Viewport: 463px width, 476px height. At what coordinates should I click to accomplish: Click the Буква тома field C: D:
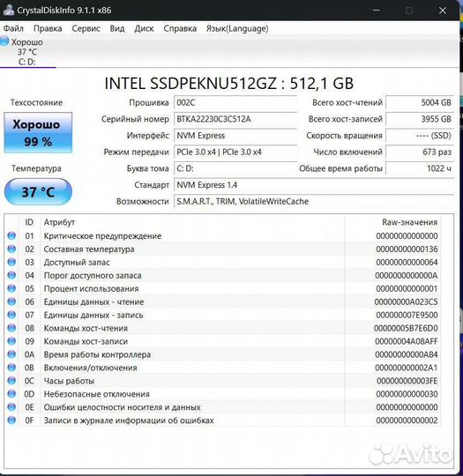click(235, 168)
